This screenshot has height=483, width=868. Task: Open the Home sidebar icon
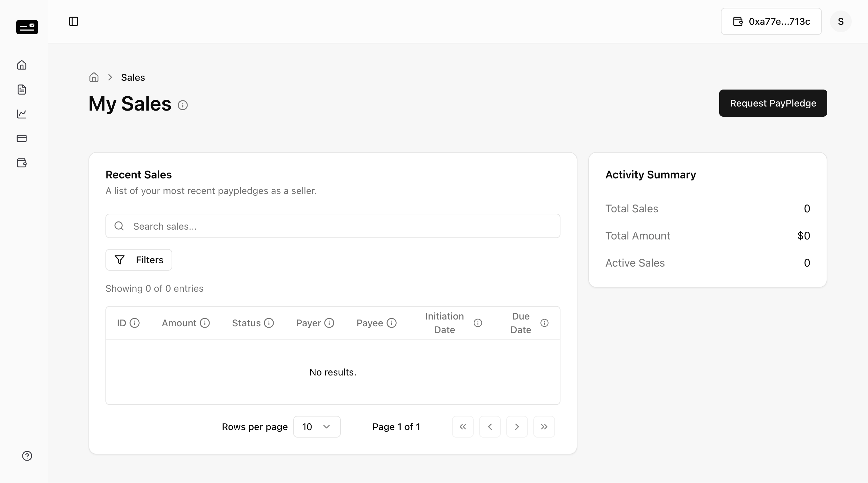[x=22, y=65]
